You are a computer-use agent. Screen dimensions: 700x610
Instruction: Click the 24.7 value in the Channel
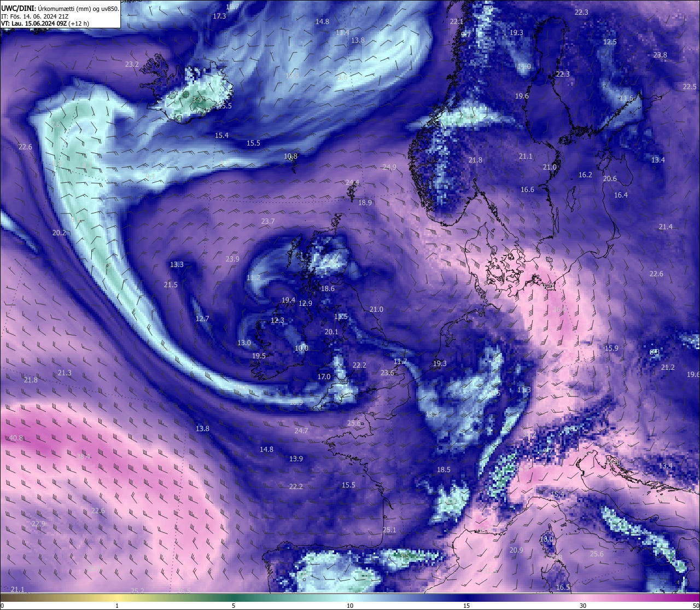pos(301,431)
